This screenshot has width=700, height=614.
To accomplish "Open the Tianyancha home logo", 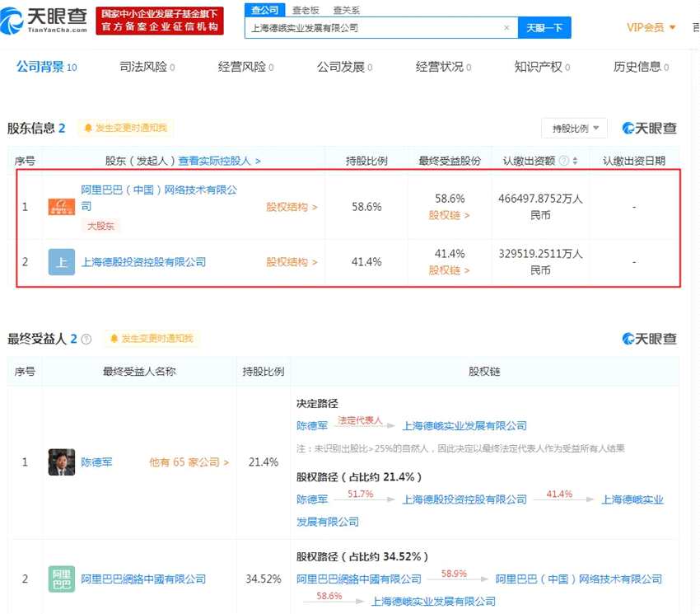I will (44, 20).
